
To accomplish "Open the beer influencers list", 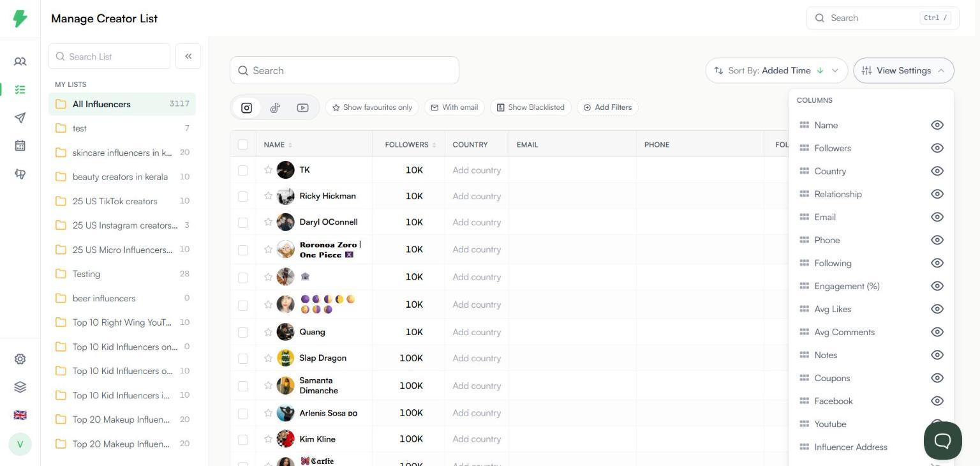I will click(122, 298).
